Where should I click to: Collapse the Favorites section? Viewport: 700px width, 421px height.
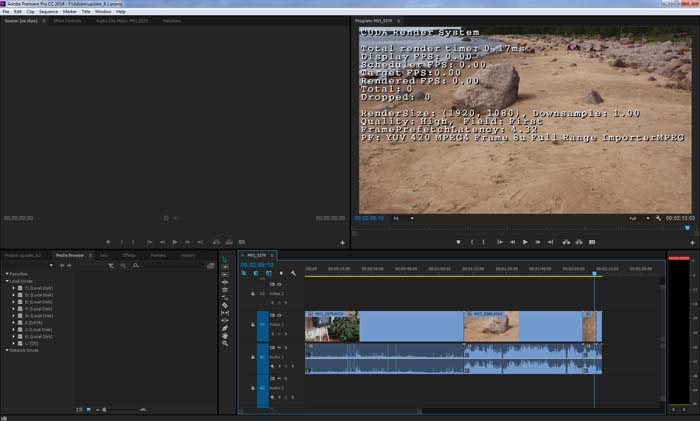[7, 274]
